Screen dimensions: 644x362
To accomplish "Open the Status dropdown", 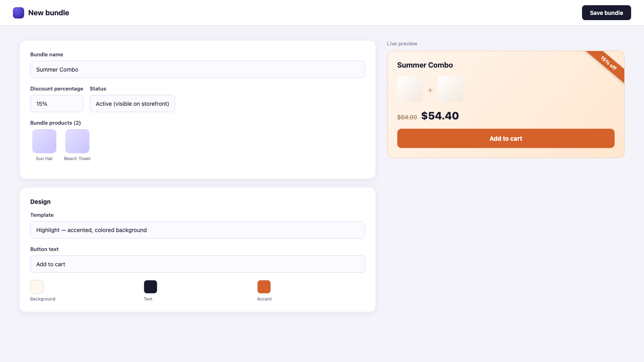I will 132,104.
